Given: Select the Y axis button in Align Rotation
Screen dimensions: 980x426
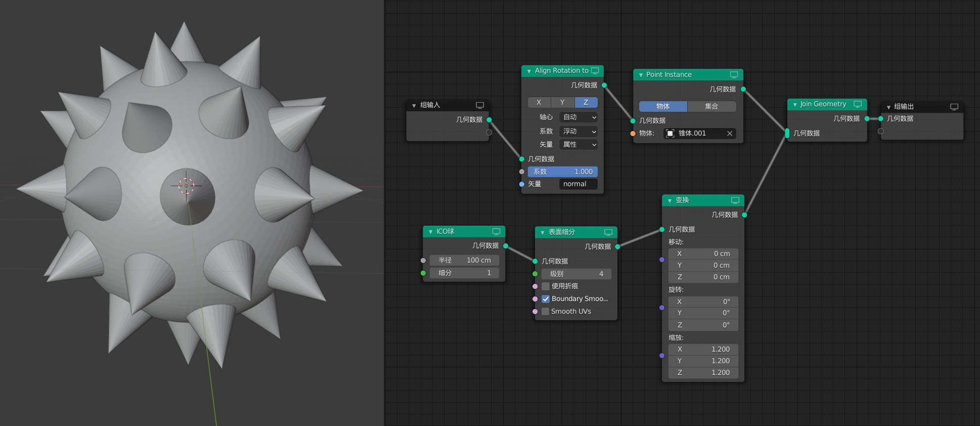Looking at the screenshot, I should pyautogui.click(x=562, y=103).
